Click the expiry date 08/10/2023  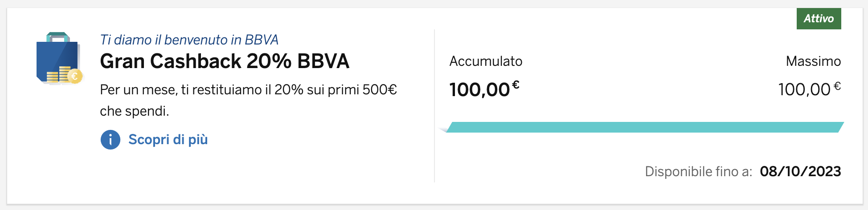pyautogui.click(x=800, y=172)
